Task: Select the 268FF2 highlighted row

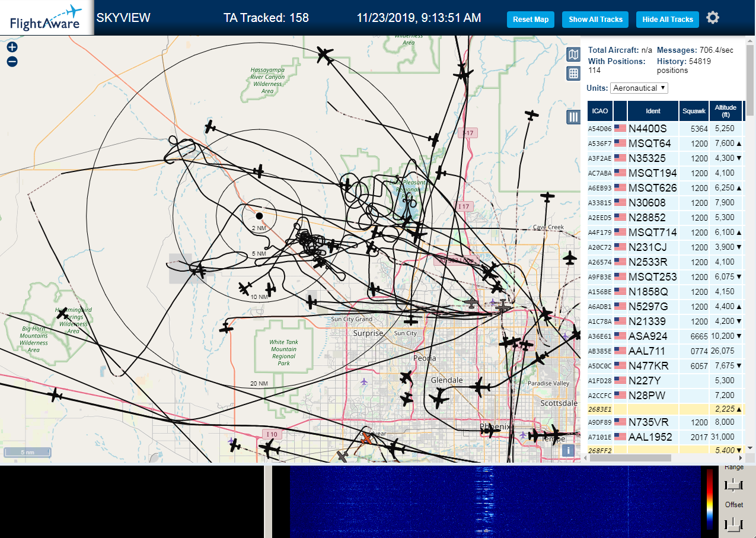Action: pos(666,450)
